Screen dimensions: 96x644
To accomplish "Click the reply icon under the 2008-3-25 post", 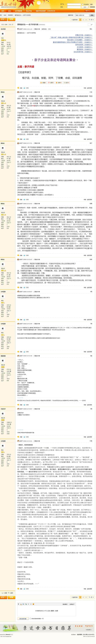I will coord(18,589).
